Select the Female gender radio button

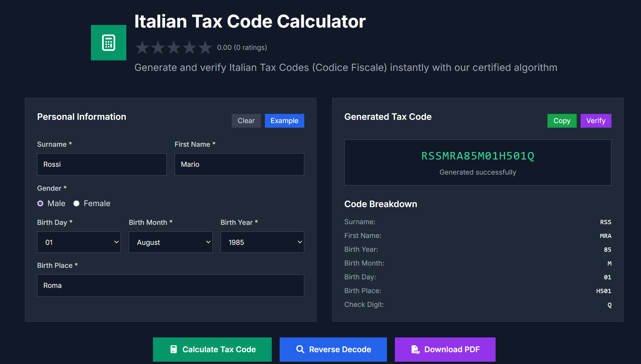point(76,203)
